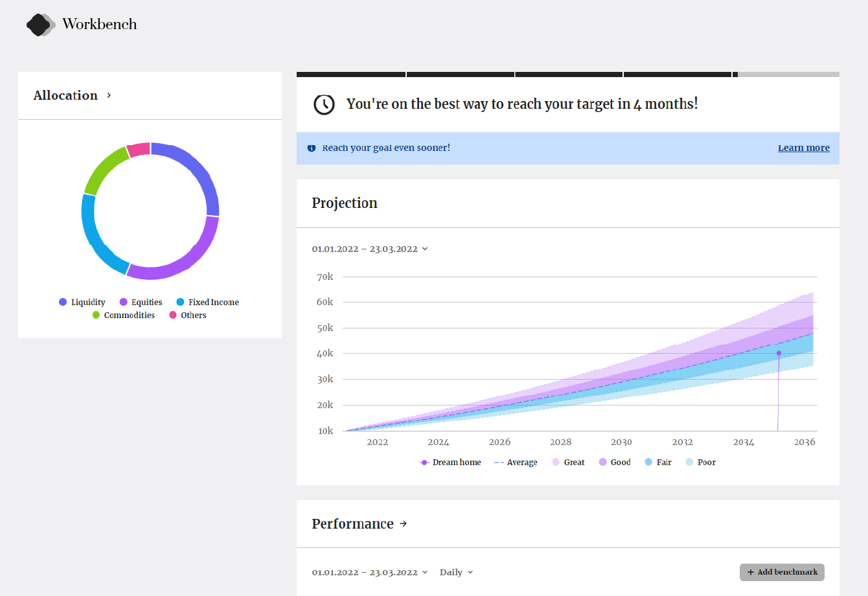Click the target in 4 months headline
Screen dimensions: 868x596
click(522, 104)
